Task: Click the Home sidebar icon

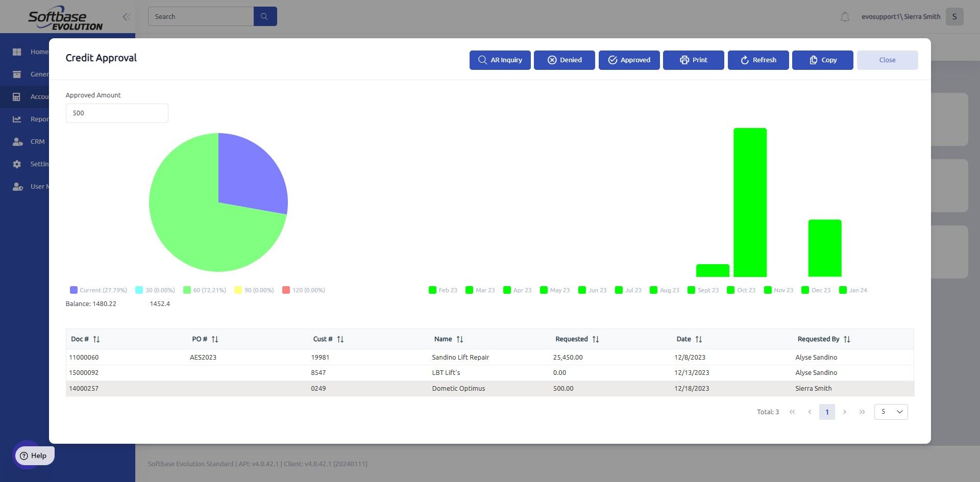Action: pos(17,52)
